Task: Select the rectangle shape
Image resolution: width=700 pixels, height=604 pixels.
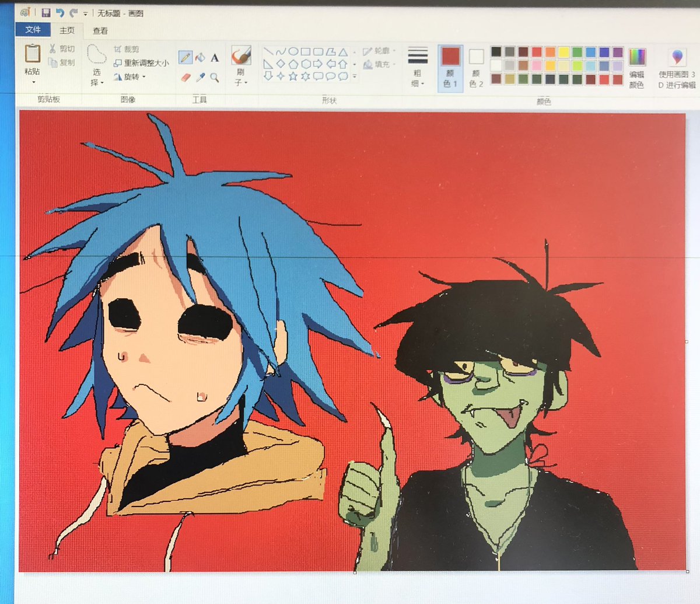Action: pyautogui.click(x=306, y=51)
